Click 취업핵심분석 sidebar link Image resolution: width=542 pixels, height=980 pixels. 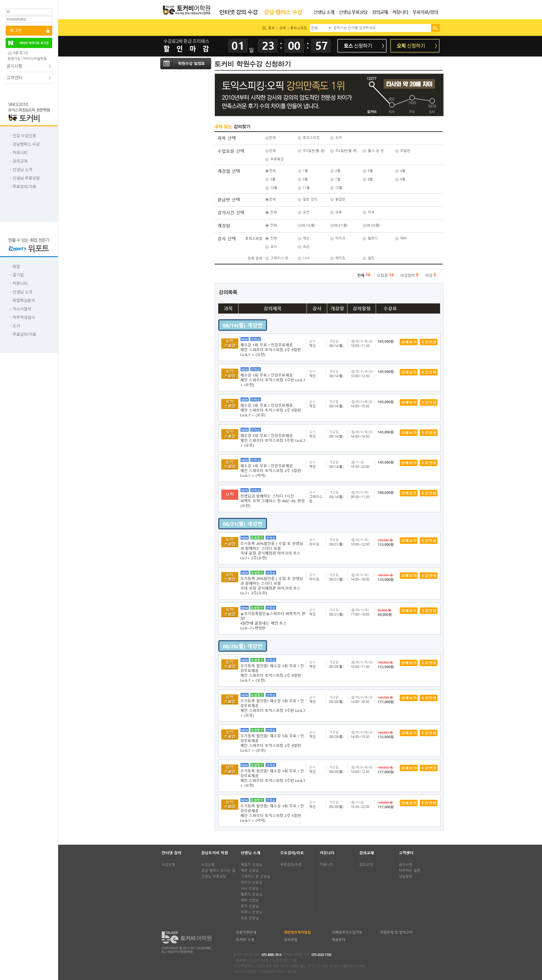23,301
